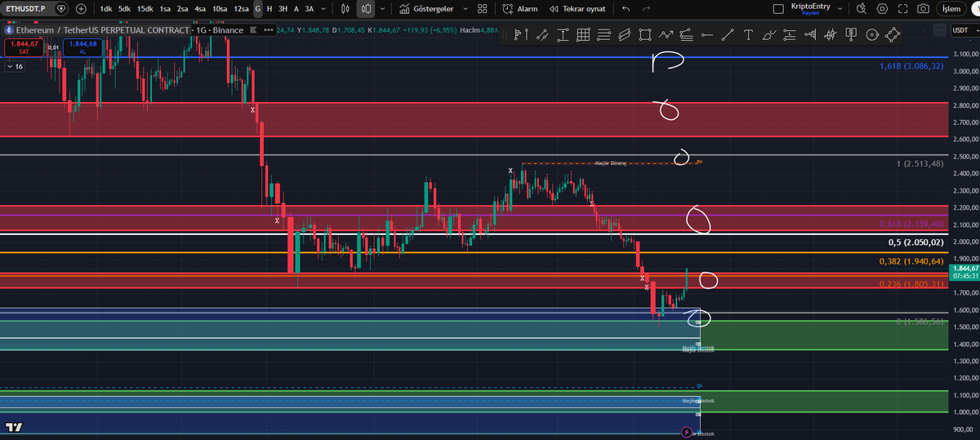Image resolution: width=980 pixels, height=440 pixels.
Task: Toggle the daily G timeframe
Action: click(258, 8)
